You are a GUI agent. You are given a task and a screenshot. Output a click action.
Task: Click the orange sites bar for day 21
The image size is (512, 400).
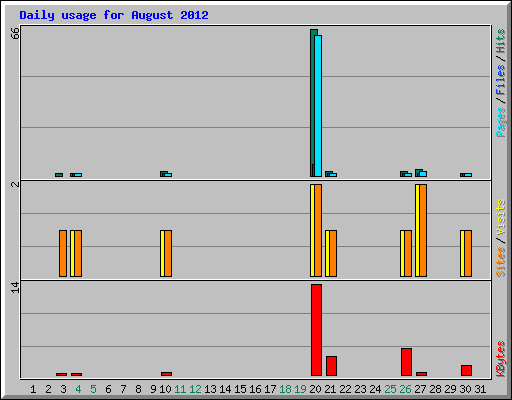(333, 253)
